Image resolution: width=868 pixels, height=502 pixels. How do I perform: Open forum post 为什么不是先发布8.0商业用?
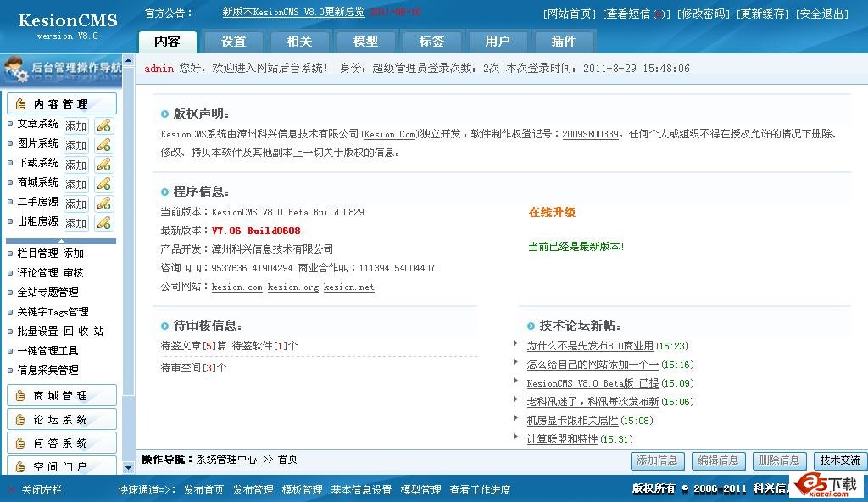pyautogui.click(x=590, y=346)
